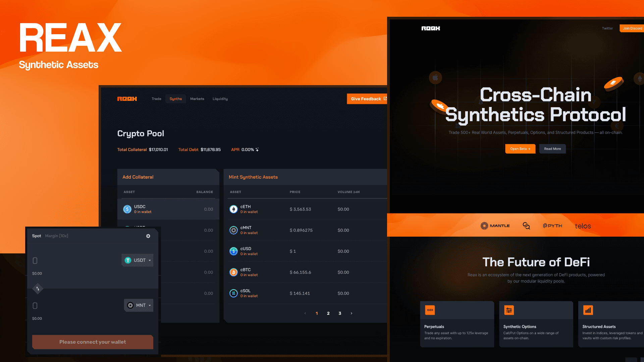
Task: Click the cSOL synthetic asset icon
Action: [233, 293]
